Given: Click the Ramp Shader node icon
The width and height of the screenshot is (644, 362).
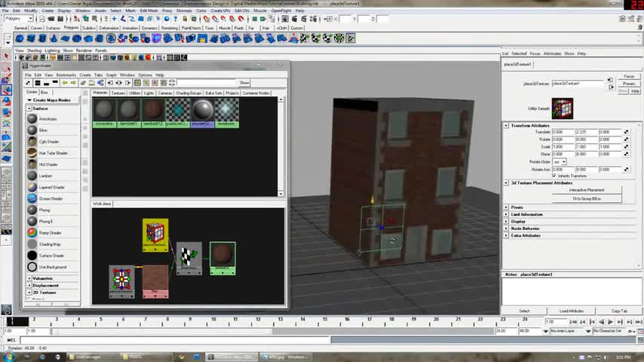Looking at the screenshot, I should [32, 232].
